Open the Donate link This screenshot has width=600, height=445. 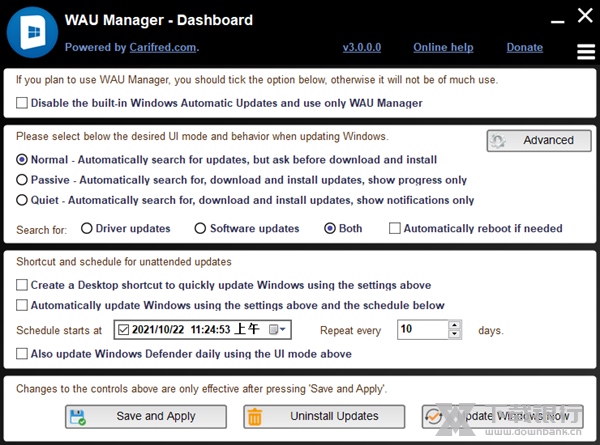pyautogui.click(x=524, y=47)
